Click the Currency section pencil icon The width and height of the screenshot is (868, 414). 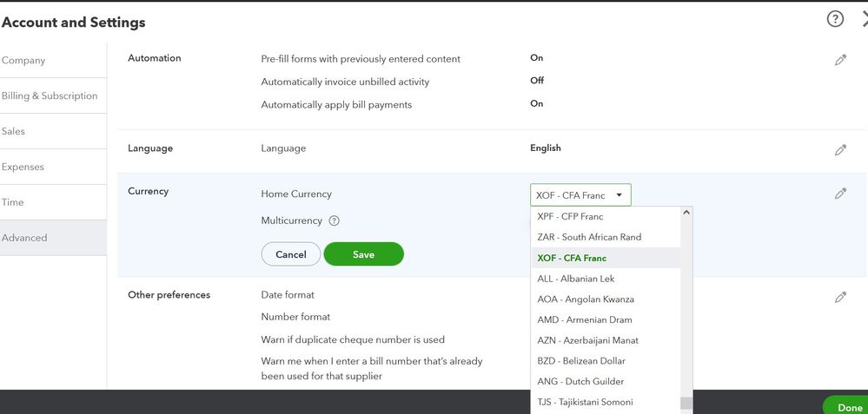pyautogui.click(x=840, y=194)
